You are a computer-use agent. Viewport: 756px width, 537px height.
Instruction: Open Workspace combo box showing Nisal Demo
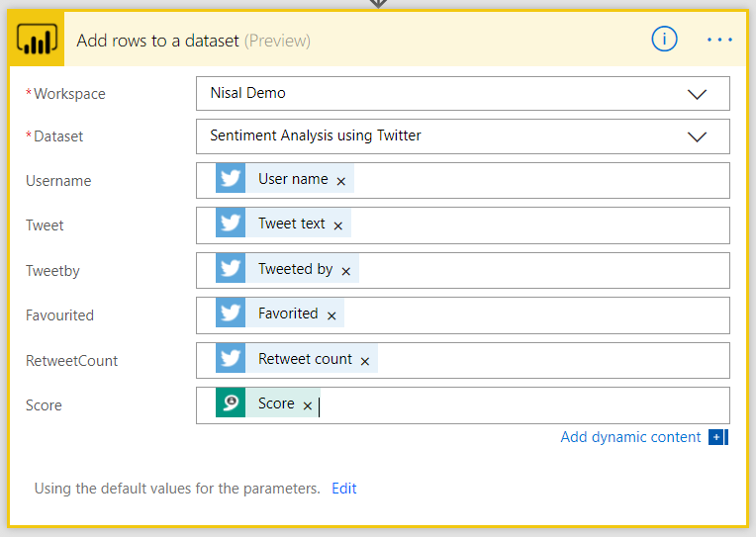(x=463, y=94)
